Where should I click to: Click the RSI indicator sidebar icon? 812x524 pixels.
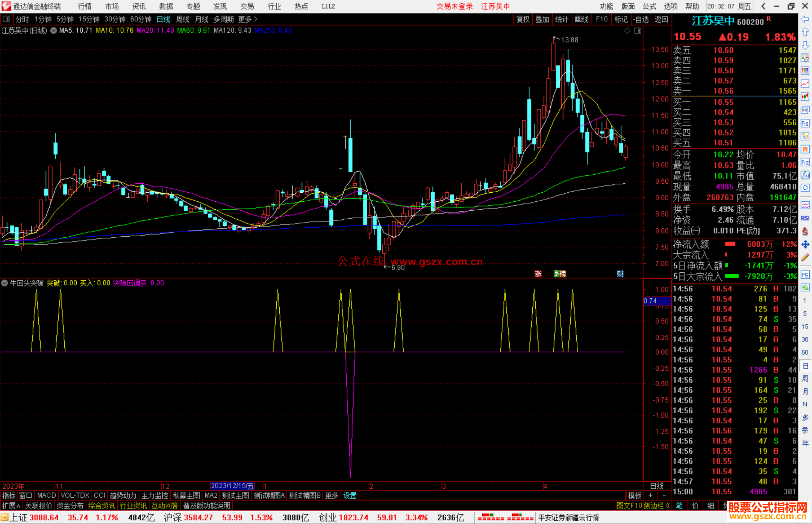point(805,218)
